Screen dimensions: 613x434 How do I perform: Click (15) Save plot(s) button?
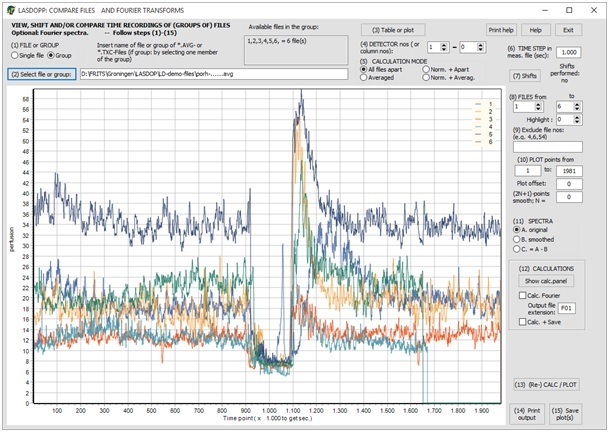(565, 414)
